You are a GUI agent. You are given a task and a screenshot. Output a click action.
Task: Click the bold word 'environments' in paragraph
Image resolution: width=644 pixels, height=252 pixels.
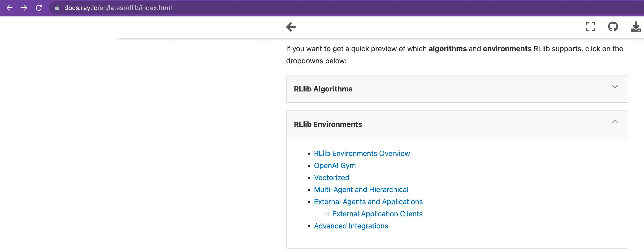click(x=507, y=49)
